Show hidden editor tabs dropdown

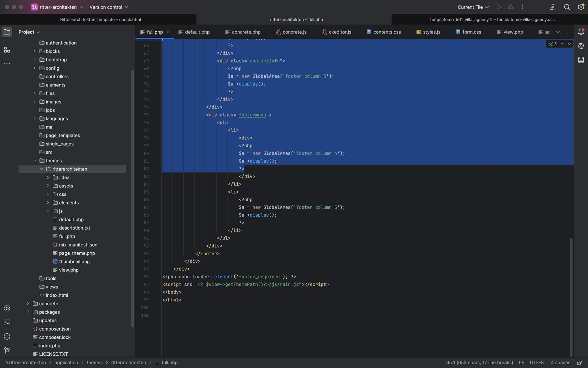558,32
